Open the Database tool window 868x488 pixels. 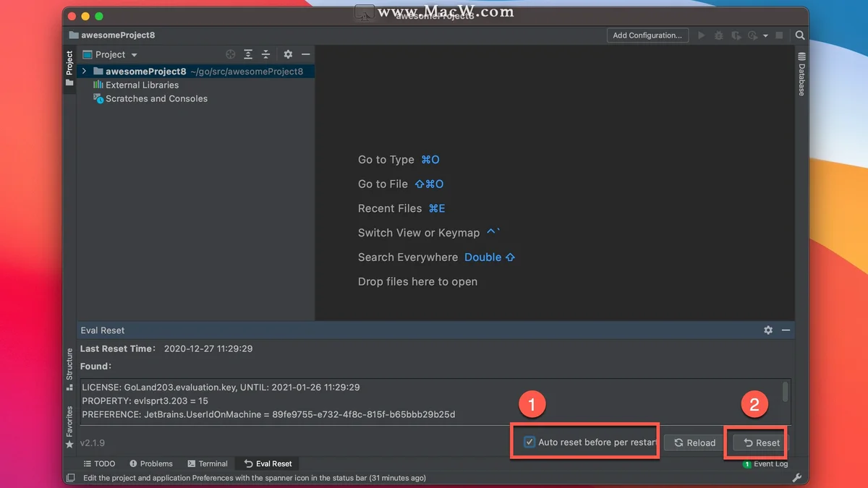point(801,74)
